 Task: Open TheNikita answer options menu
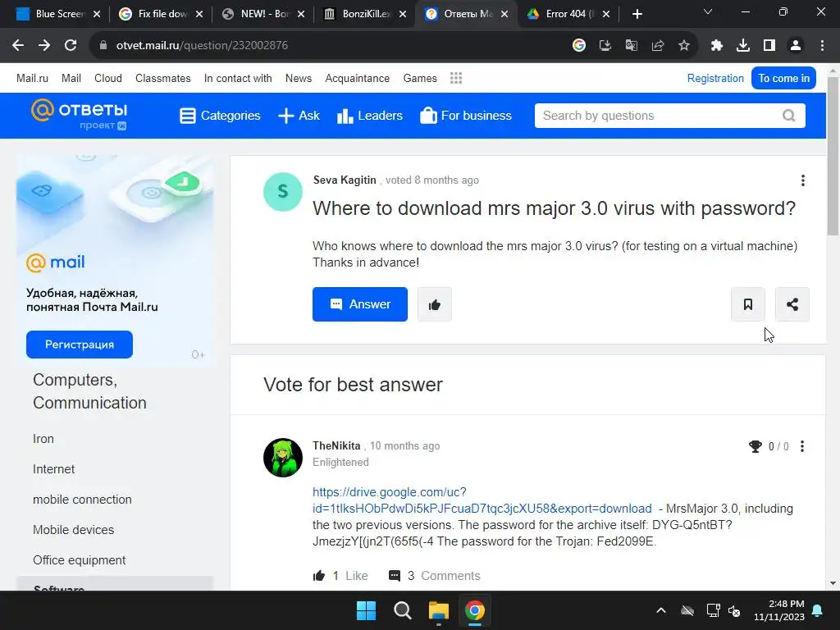pos(802,446)
